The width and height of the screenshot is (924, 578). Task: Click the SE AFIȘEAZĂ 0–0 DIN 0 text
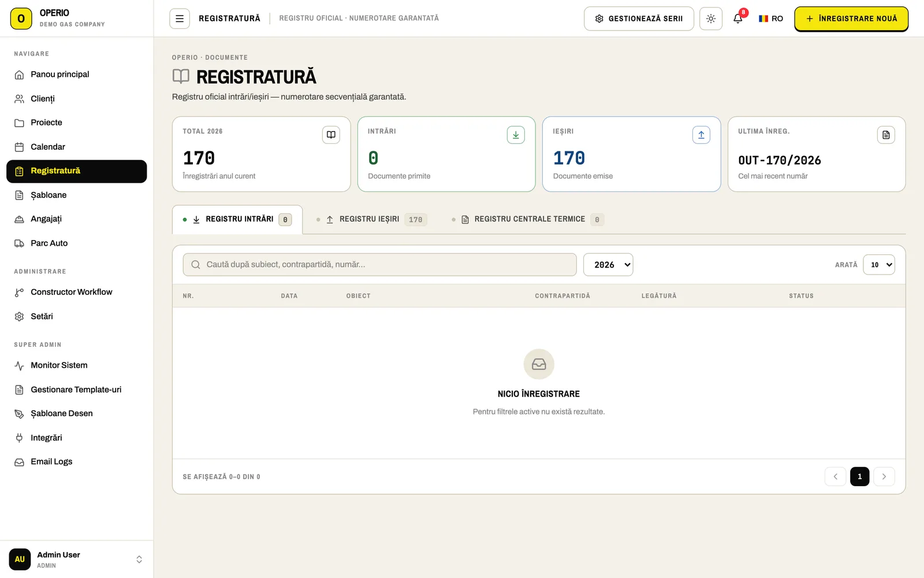[x=221, y=477]
